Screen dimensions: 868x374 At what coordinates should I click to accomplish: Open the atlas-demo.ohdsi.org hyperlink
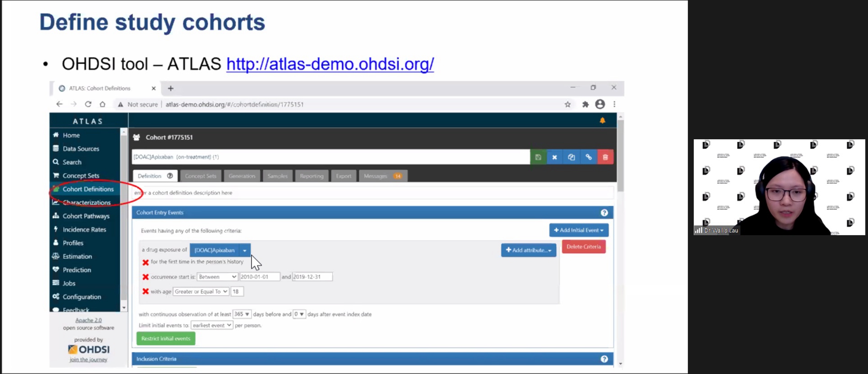(330, 64)
